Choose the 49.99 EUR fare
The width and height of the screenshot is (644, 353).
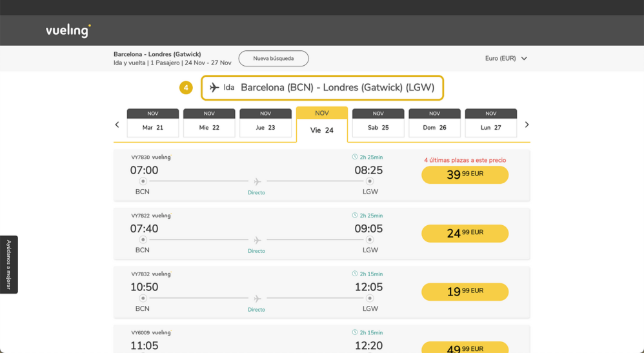click(x=465, y=348)
